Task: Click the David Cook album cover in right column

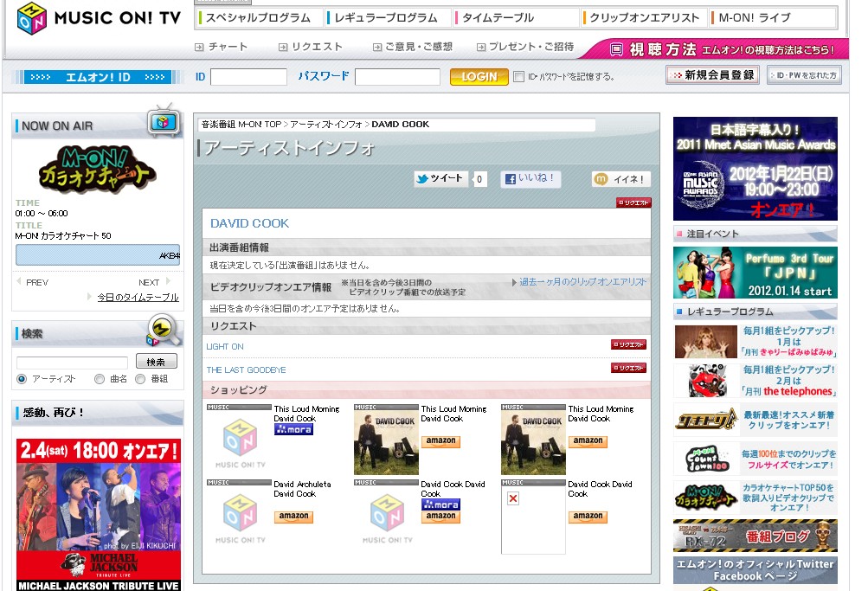Action: click(533, 443)
